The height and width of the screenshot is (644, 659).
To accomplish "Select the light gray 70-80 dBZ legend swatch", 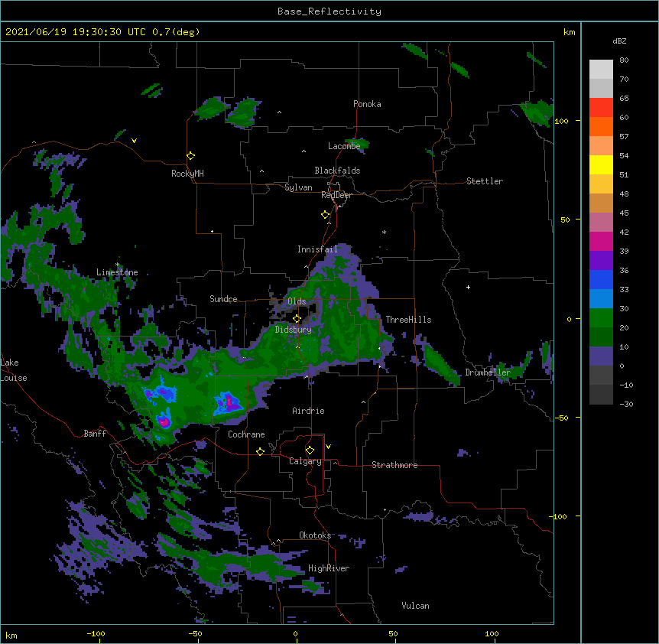I will (601, 69).
